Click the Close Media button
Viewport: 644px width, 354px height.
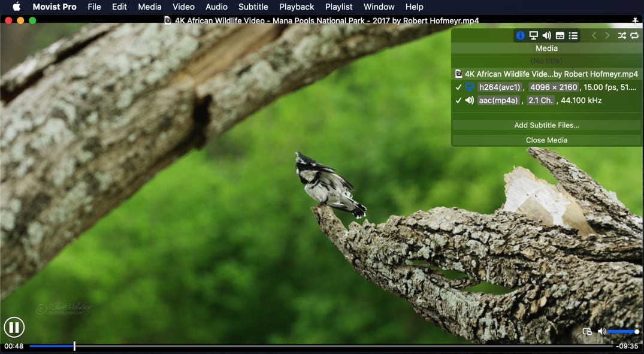pyautogui.click(x=546, y=140)
